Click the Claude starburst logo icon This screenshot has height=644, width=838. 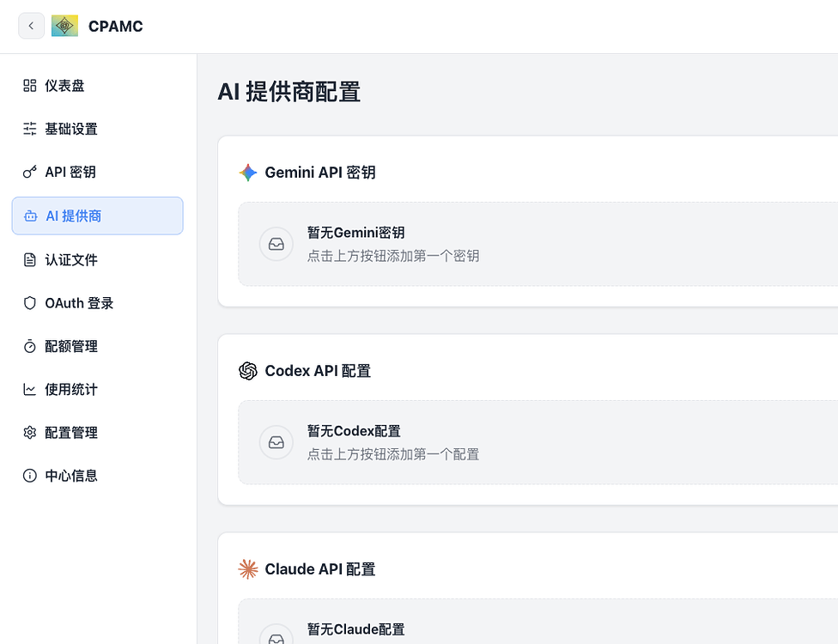(248, 569)
